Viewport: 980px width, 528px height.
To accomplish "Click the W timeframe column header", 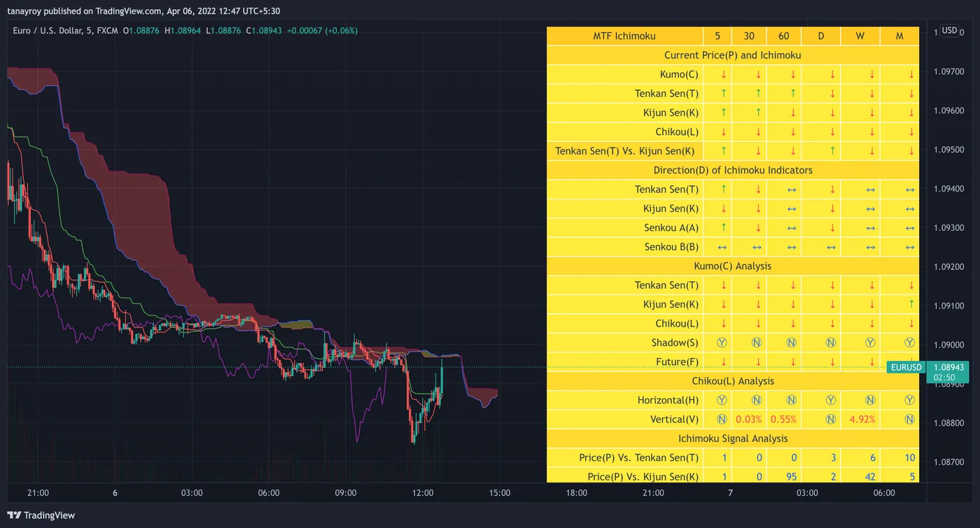I will 860,36.
